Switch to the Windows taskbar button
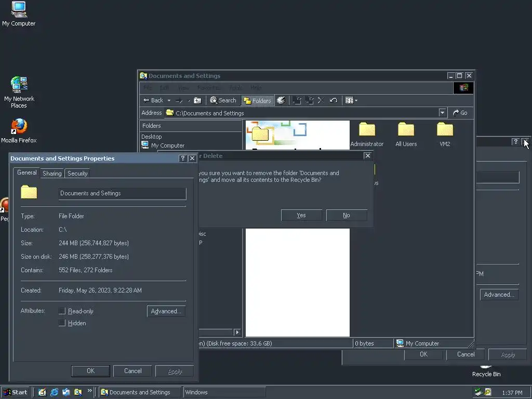Viewport: 532px width, 399px height. coord(224,392)
